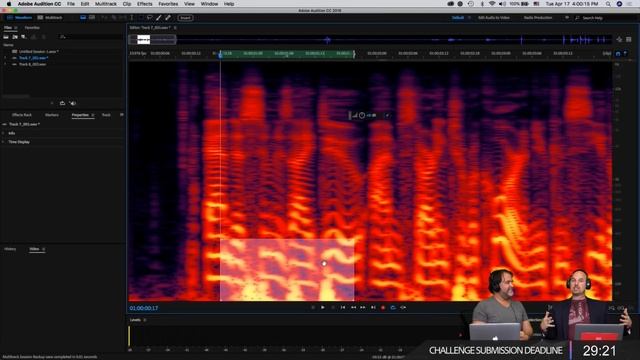Click Rewind button in transport

tap(353, 307)
